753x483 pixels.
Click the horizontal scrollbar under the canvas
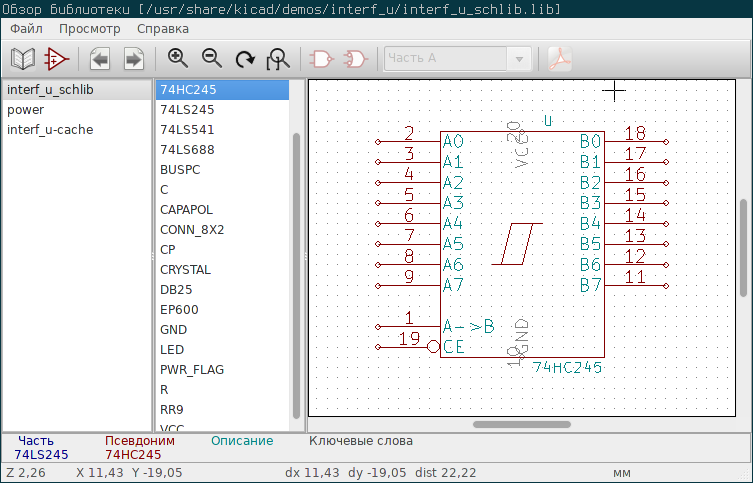(x=522, y=424)
